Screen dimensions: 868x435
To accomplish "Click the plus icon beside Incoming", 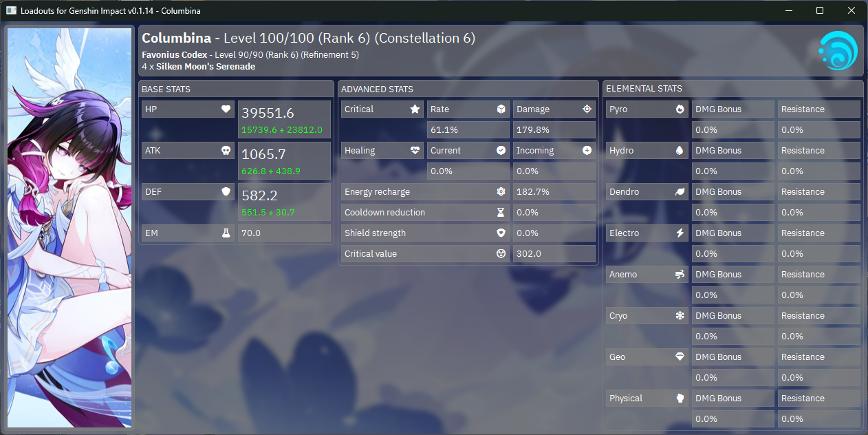I will pyautogui.click(x=587, y=151).
